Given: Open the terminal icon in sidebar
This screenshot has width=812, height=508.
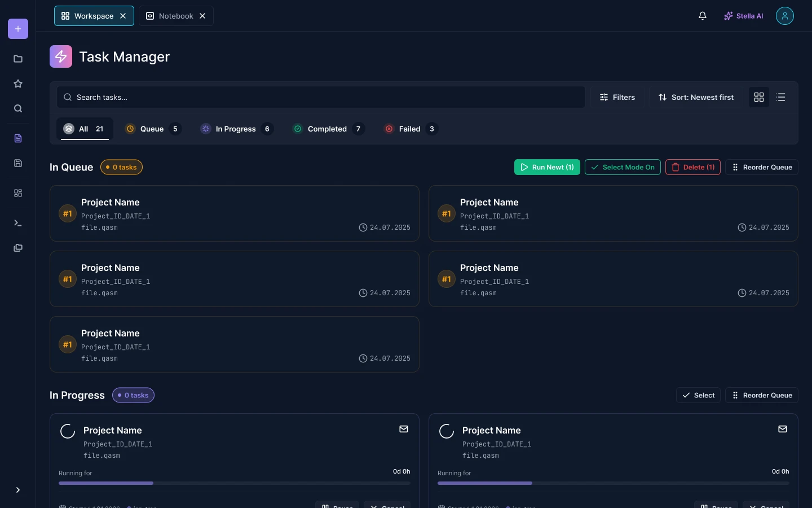Looking at the screenshot, I should coord(18,223).
